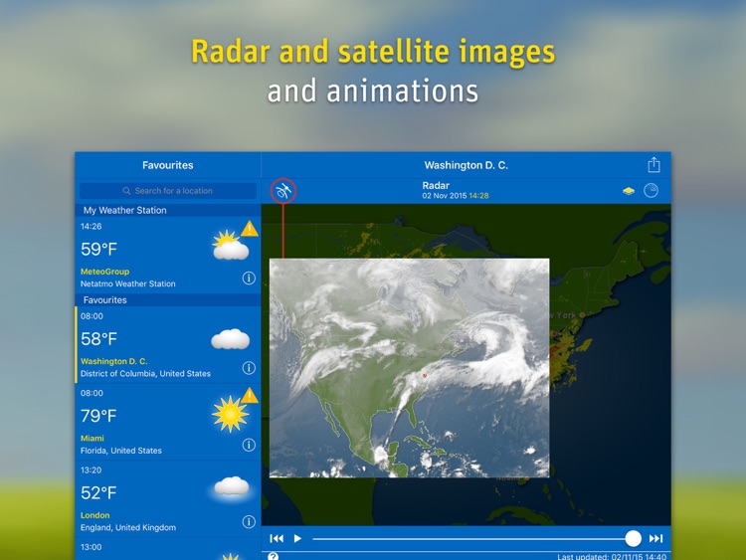Image resolution: width=746 pixels, height=560 pixels.
Task: Click the satellite image overlay
Action: point(409,368)
